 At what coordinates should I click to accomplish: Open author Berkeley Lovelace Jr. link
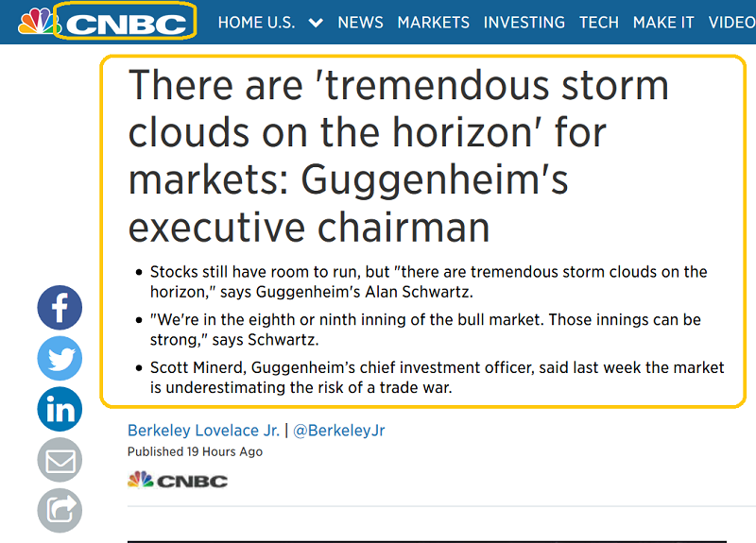pyautogui.click(x=203, y=431)
